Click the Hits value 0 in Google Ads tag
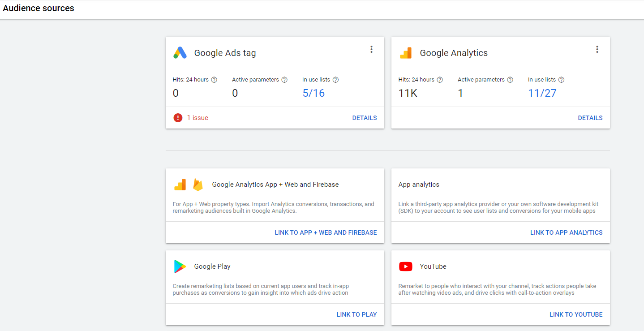Image resolution: width=644 pixels, height=331 pixels. click(x=176, y=93)
